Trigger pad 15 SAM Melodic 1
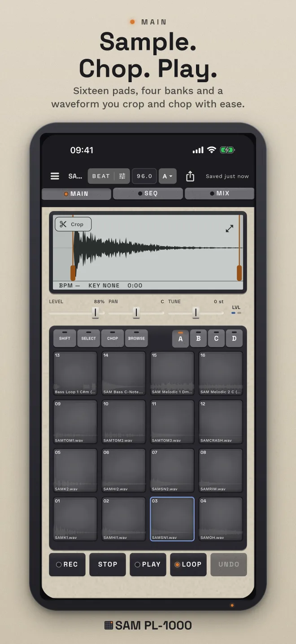Screen dimensions: 296x644 [172, 373]
